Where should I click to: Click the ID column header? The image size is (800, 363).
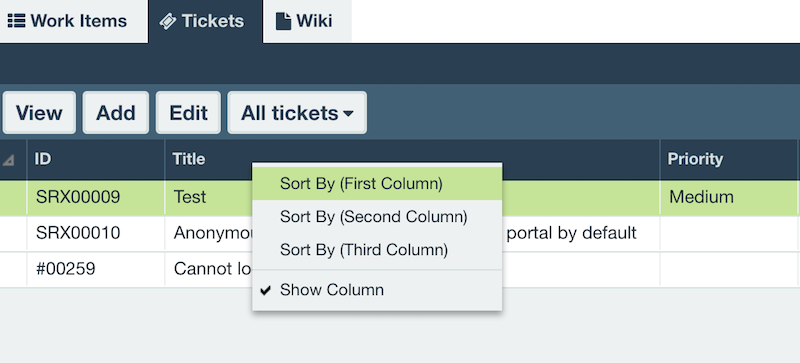[96, 159]
